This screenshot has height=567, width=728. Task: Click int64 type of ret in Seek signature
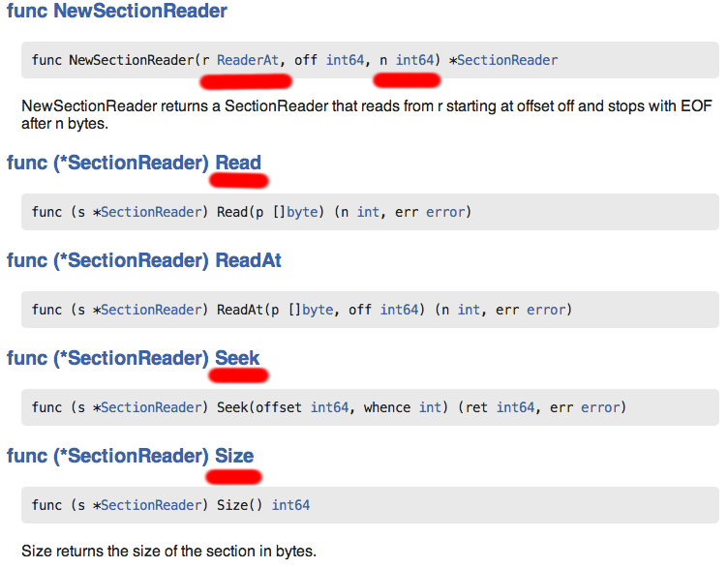(515, 407)
